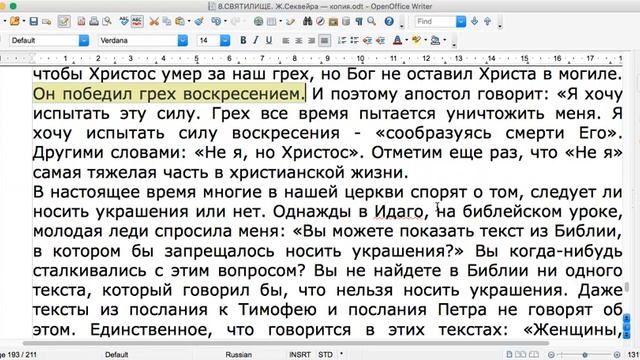The height and width of the screenshot is (360, 640).
Task: Expand the Paste options arrow
Action: click(x=189, y=21)
